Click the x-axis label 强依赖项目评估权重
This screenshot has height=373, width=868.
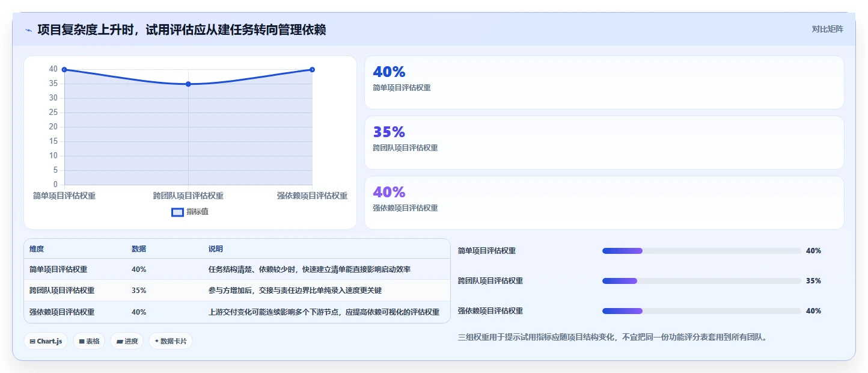tap(312, 196)
